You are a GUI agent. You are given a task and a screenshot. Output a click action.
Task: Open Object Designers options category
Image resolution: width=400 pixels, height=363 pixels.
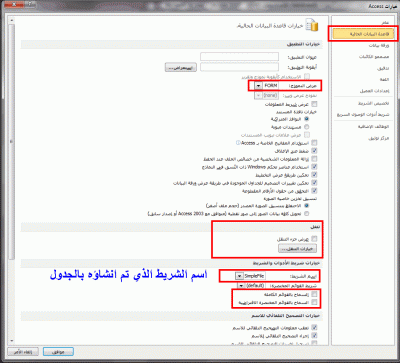coord(374,57)
